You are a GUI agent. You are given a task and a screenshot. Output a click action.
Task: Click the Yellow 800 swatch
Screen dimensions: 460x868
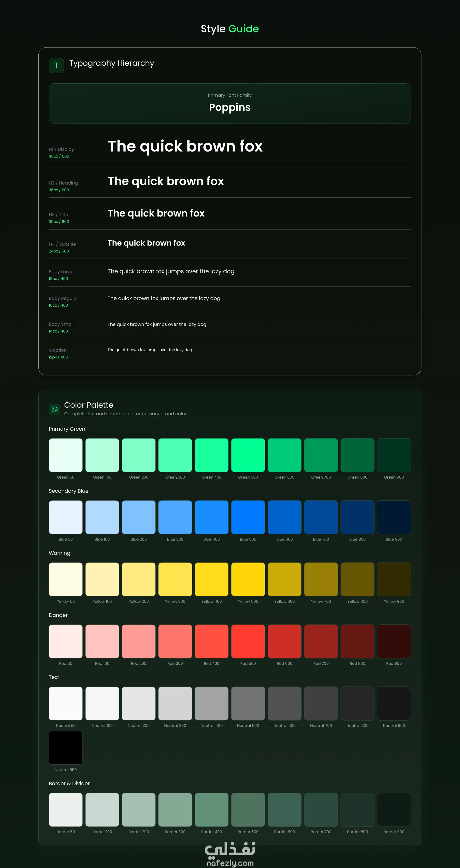357,579
